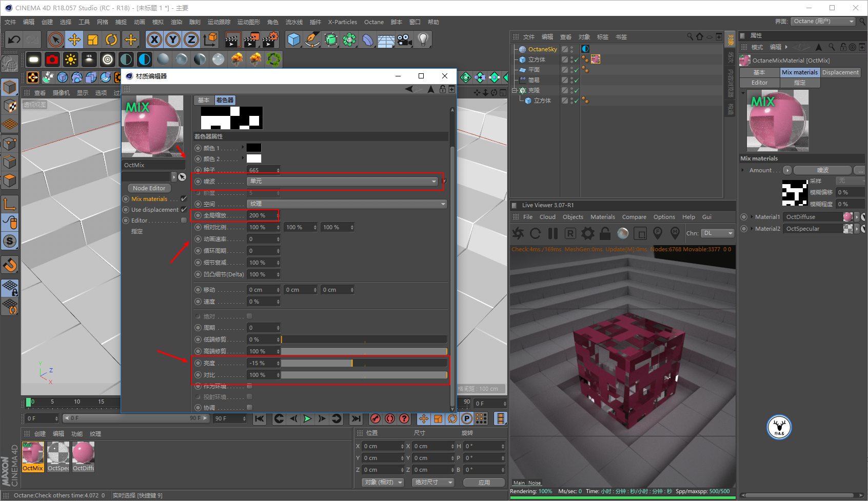868x501 pixels.
Task: Activate the Scale tool
Action: 93,39
